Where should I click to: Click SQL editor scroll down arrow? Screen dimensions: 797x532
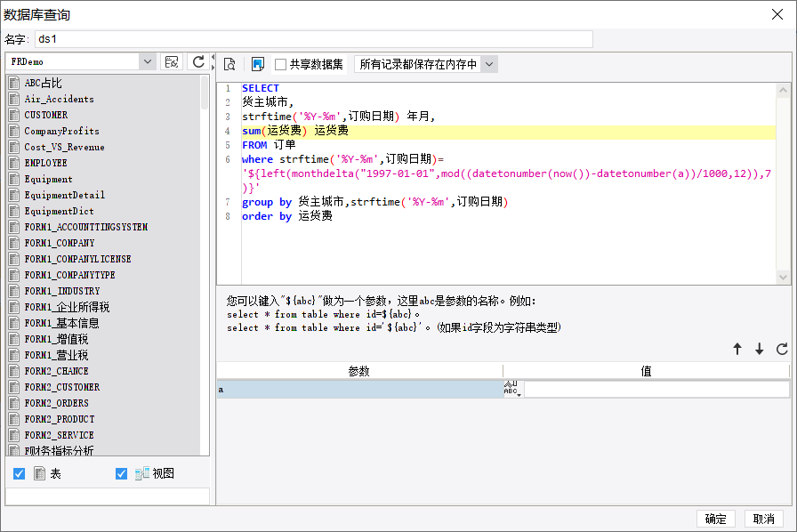(x=783, y=278)
